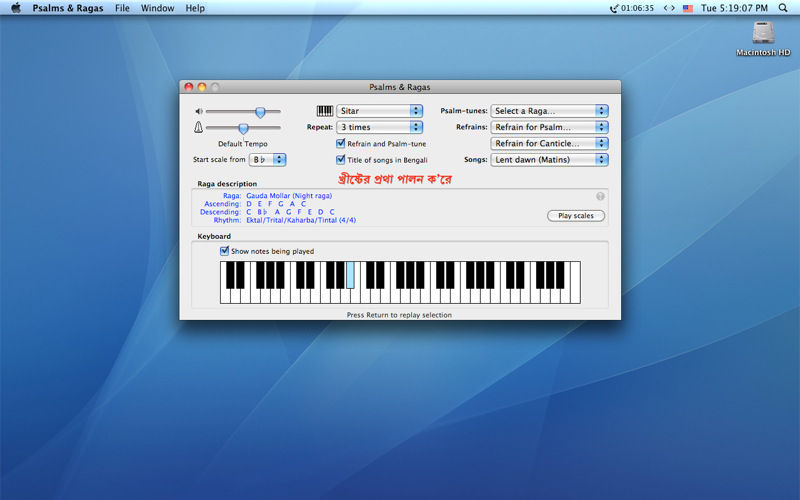
Task: Click the gray info icon in Raga description
Action: [600, 196]
